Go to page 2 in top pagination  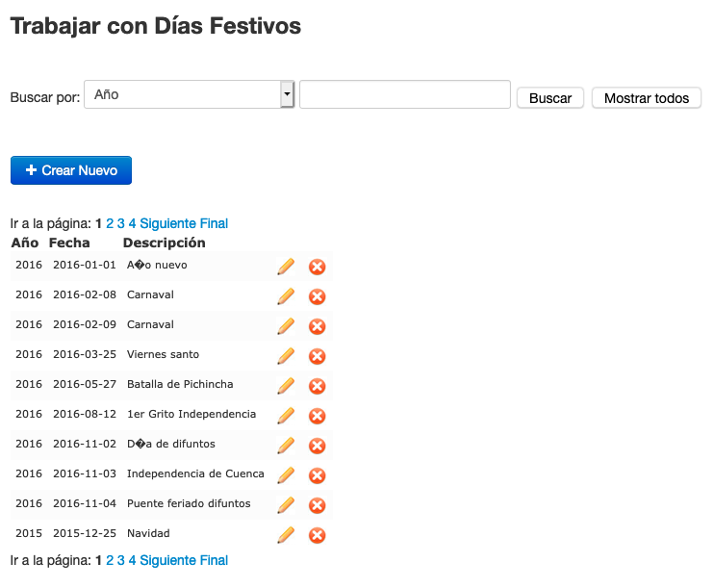(x=110, y=223)
